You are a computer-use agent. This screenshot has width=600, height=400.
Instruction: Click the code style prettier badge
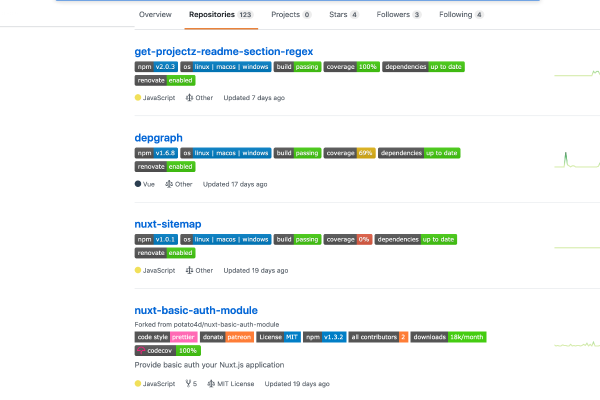[x=166, y=337]
